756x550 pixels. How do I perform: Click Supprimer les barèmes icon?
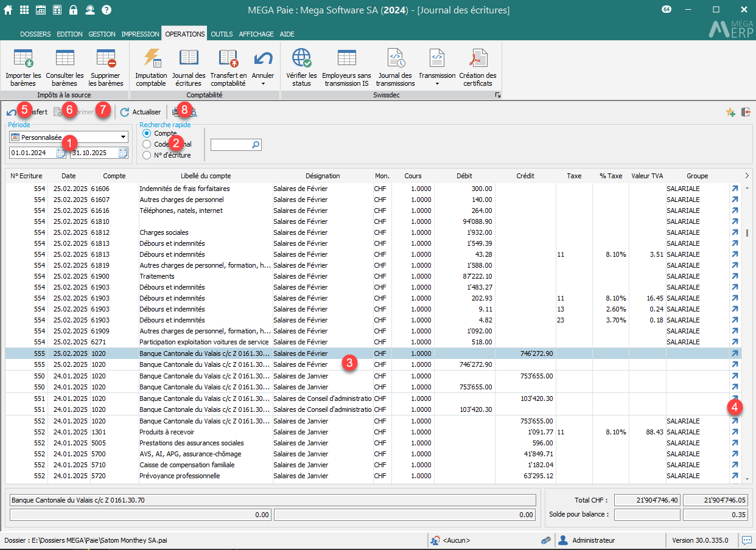[106, 59]
